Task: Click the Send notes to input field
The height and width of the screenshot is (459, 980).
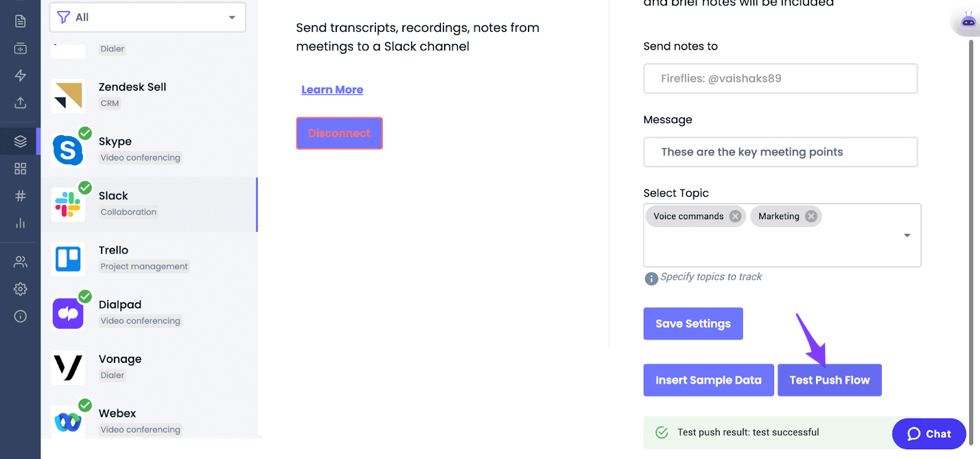Action: 780,78
